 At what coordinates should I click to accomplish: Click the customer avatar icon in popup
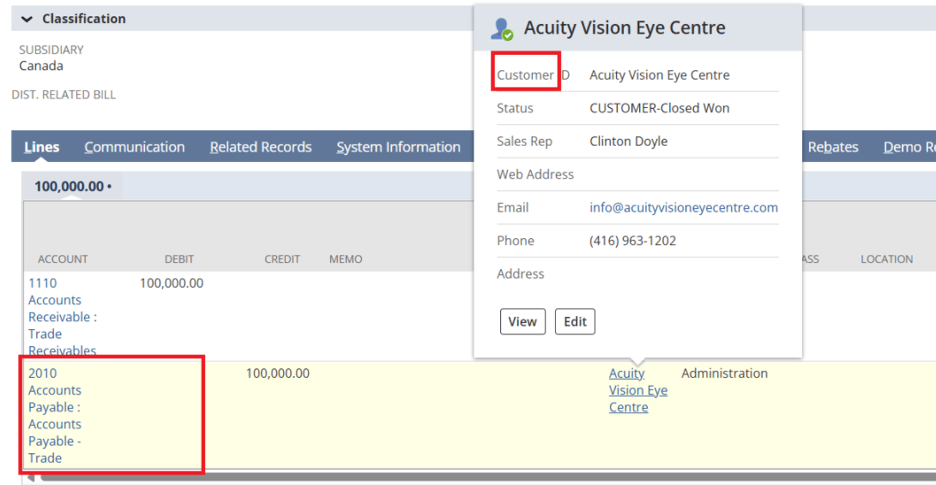[502, 29]
